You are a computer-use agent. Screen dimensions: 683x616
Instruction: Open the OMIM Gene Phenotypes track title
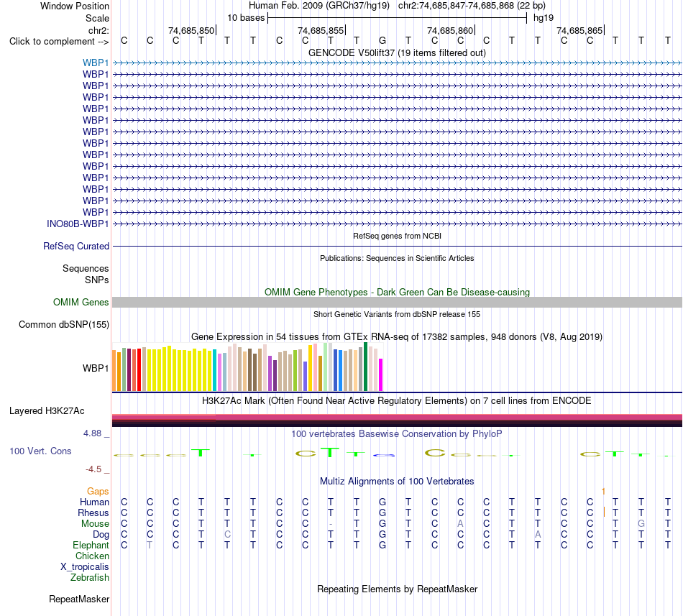point(397,292)
